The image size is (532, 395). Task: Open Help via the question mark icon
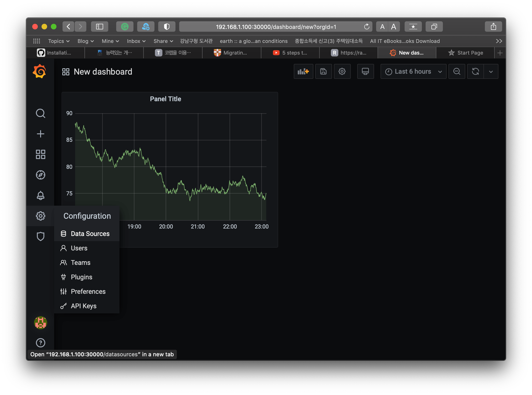40,343
